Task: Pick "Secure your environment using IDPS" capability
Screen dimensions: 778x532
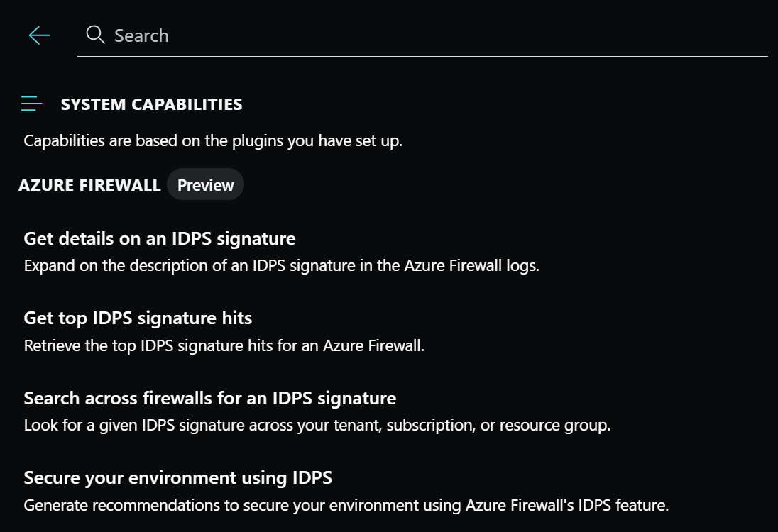Action: pos(177,477)
